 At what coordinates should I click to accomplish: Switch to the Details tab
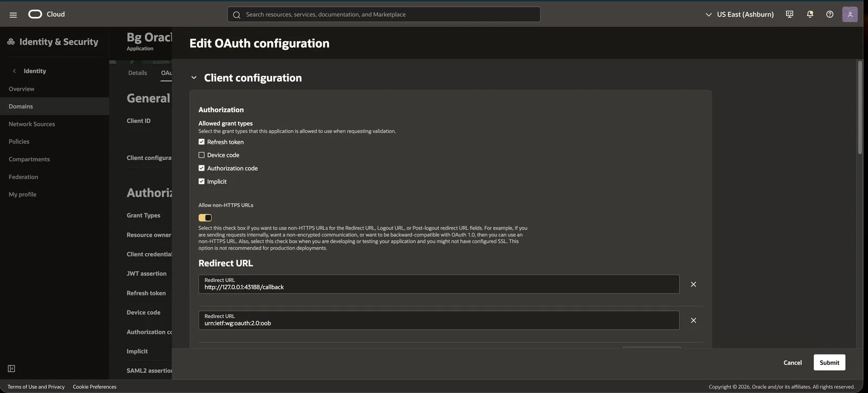(137, 73)
